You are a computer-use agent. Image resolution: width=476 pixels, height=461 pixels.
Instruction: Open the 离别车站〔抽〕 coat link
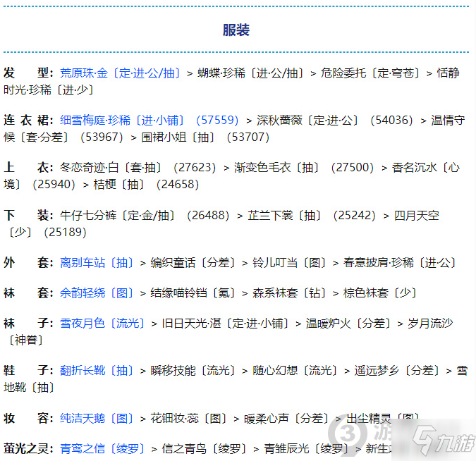[97, 263]
